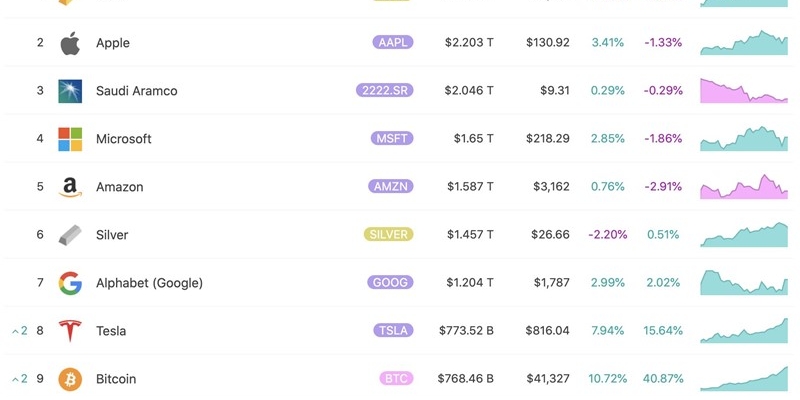Open the 2222.SR ticker badge
Viewport: 800px width, 400px height.
coord(385,90)
